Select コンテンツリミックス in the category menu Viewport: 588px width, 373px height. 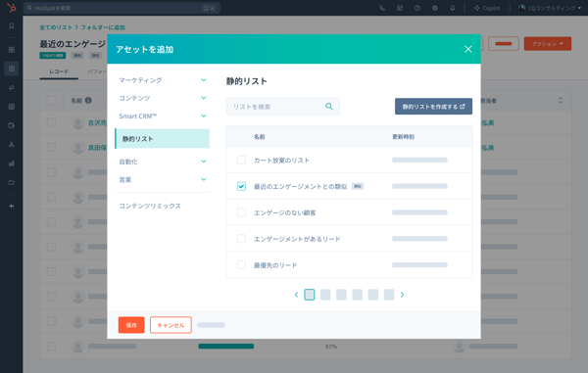click(150, 206)
